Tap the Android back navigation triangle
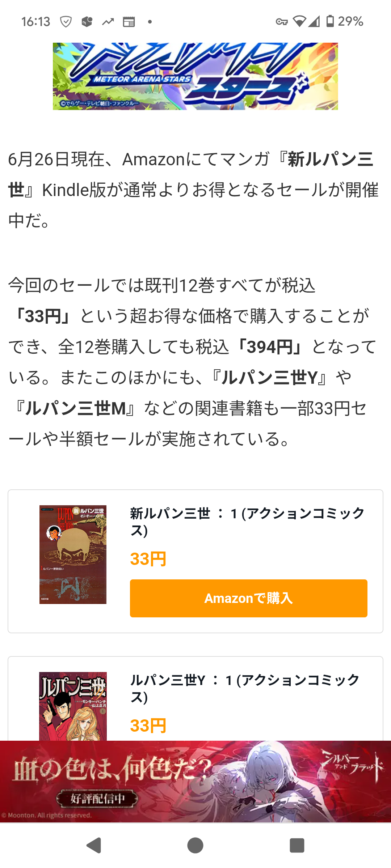The image size is (391, 868). (94, 845)
